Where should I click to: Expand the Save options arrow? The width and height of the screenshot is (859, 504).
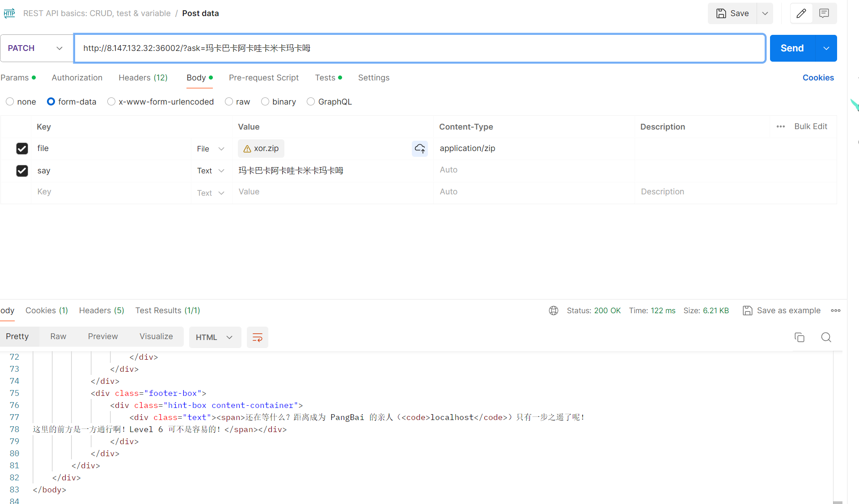tap(765, 13)
